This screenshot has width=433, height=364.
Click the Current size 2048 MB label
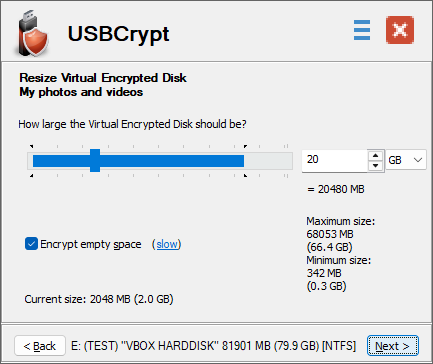click(99, 299)
